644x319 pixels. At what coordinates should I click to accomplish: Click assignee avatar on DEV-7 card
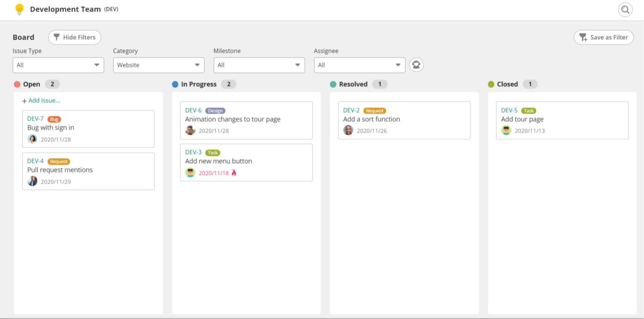pyautogui.click(x=32, y=139)
